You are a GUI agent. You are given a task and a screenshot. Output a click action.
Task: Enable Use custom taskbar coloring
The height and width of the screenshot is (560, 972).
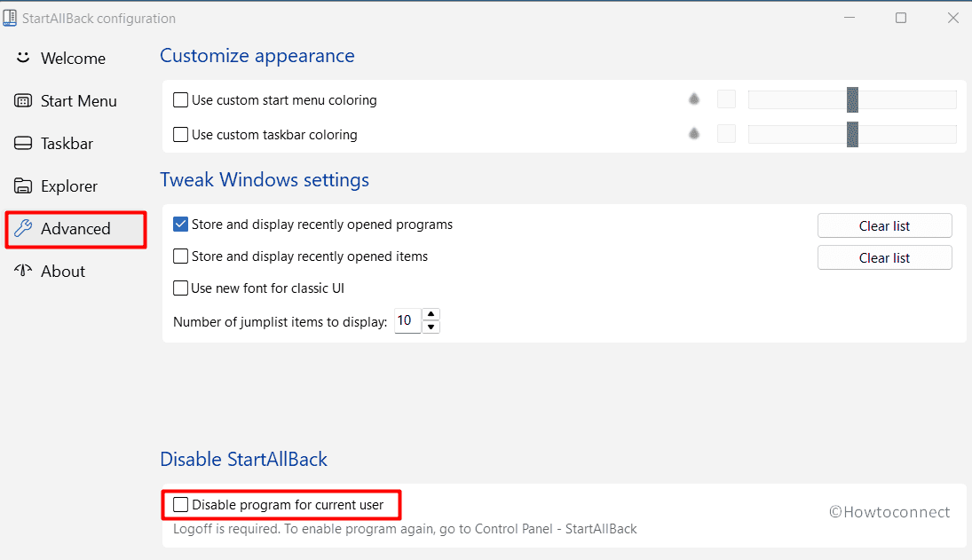[181, 135]
